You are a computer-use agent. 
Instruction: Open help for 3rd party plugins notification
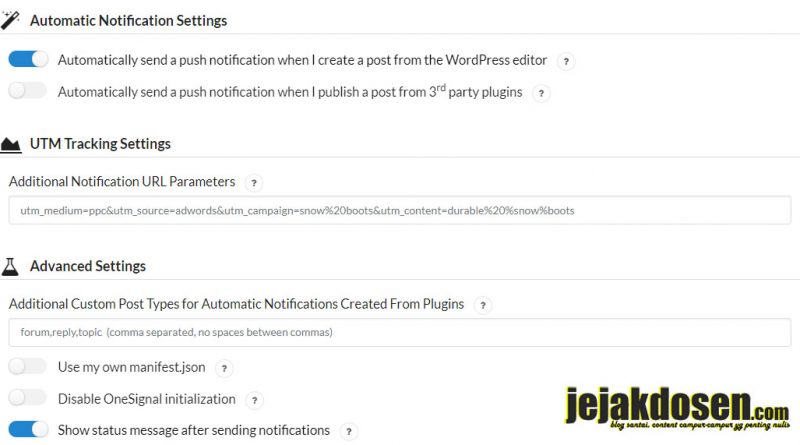click(541, 93)
